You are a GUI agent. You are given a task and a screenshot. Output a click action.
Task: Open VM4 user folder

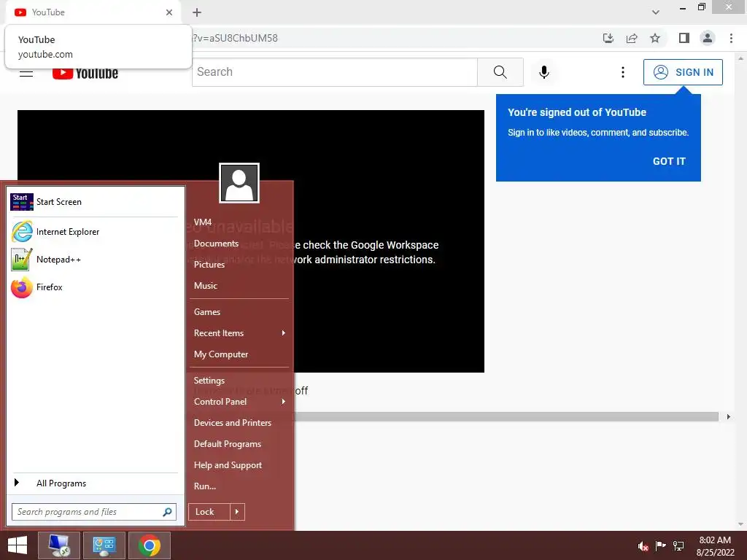pos(203,222)
